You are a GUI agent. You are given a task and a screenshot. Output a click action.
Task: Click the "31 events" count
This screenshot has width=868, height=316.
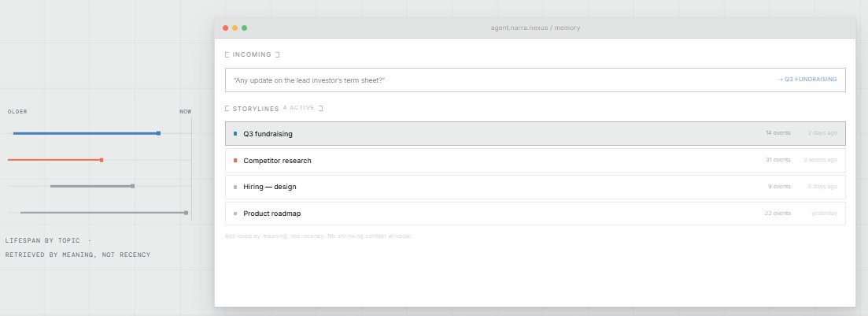778,160
